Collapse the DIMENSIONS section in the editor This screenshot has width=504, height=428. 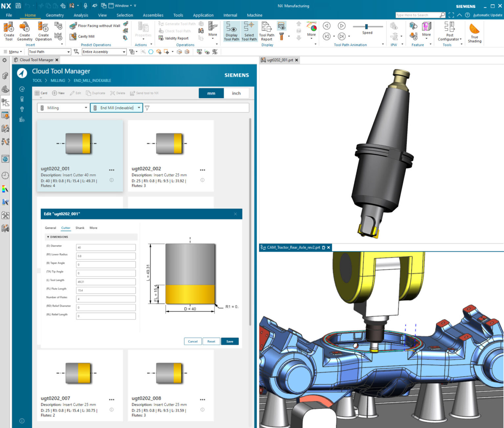[x=48, y=237]
